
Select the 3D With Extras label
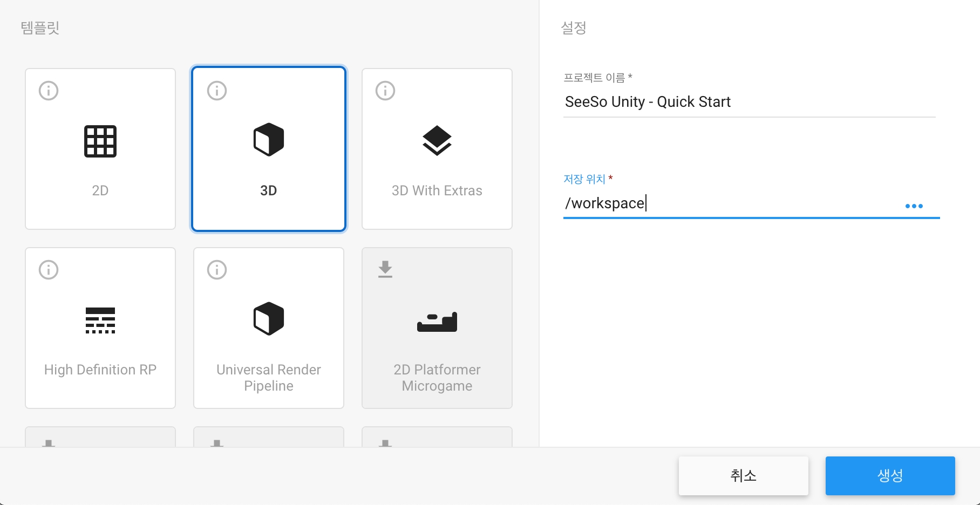tap(437, 190)
